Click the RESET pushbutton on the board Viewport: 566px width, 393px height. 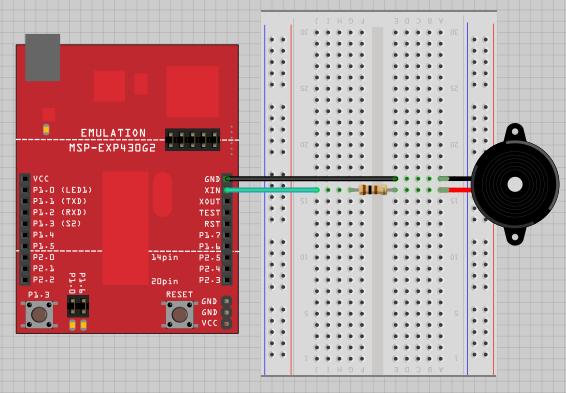tap(179, 314)
